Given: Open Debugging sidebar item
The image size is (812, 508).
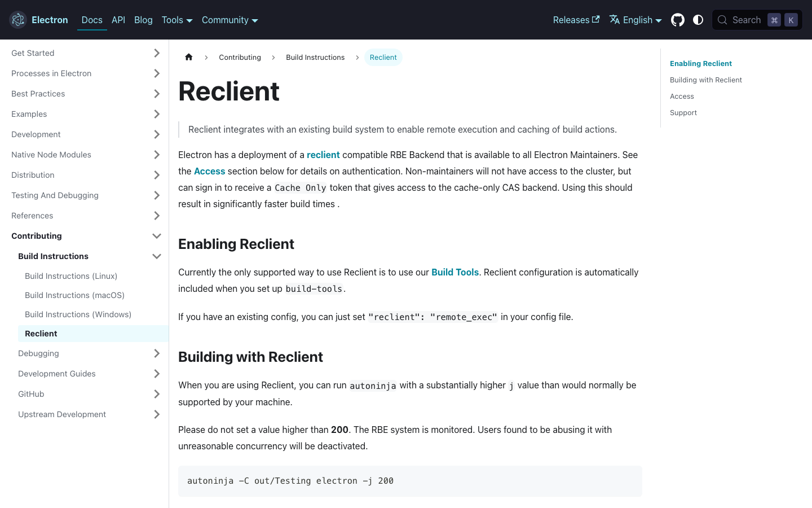Looking at the screenshot, I should 38,353.
